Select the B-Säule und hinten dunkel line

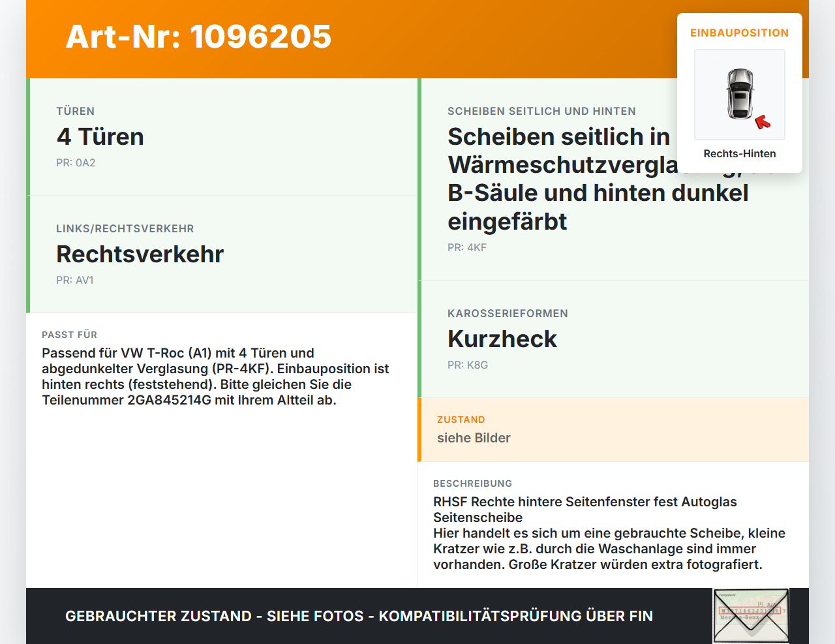pos(598,193)
